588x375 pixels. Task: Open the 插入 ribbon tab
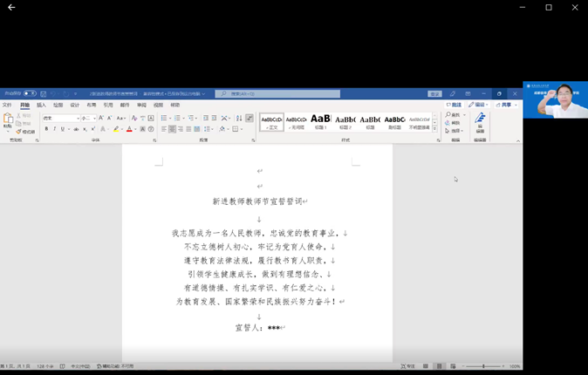click(41, 105)
